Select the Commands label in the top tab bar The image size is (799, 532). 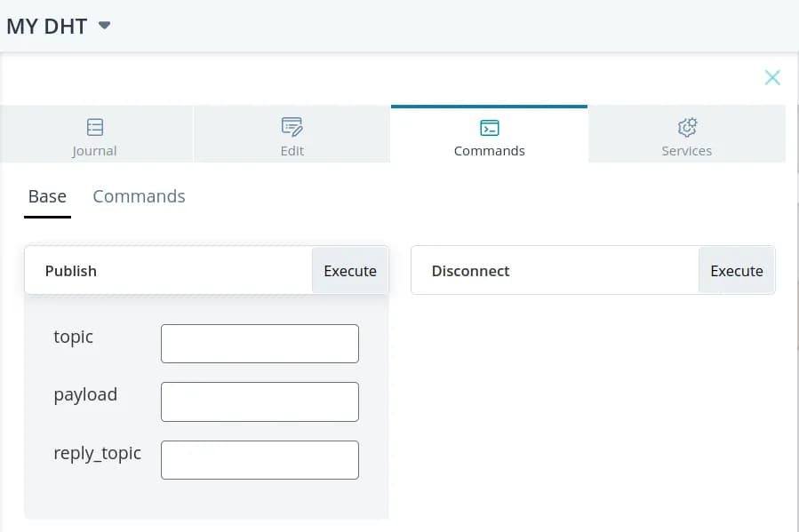click(x=489, y=151)
